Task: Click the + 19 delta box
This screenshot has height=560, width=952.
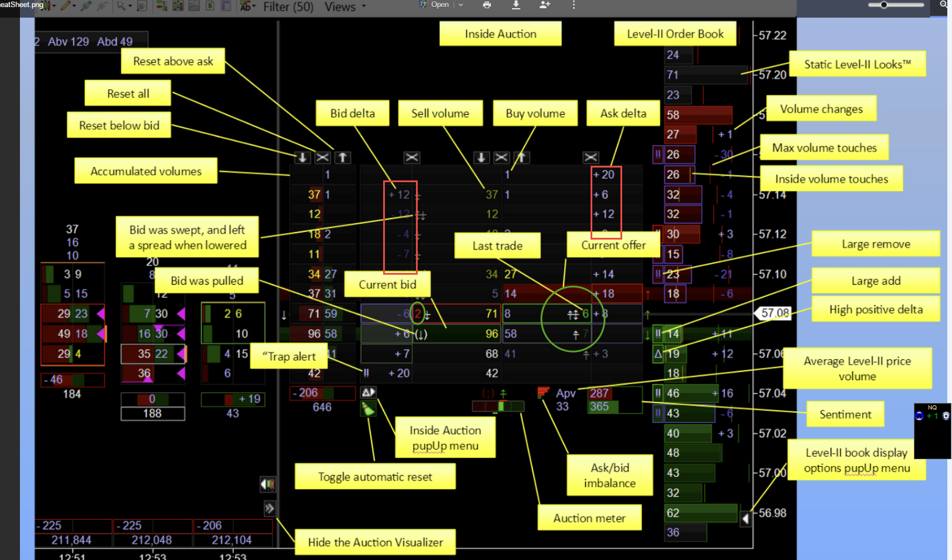Action: click(x=233, y=399)
